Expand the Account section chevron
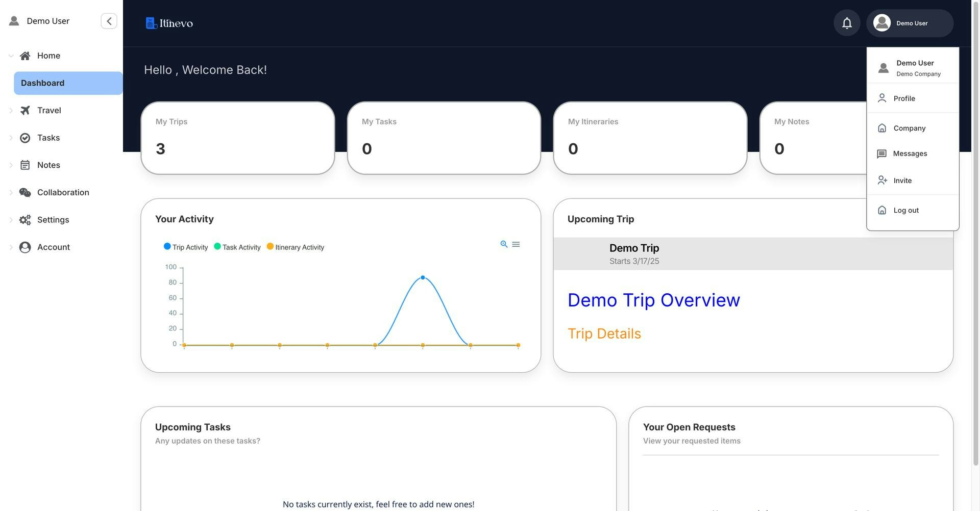This screenshot has width=980, height=511. (11, 247)
